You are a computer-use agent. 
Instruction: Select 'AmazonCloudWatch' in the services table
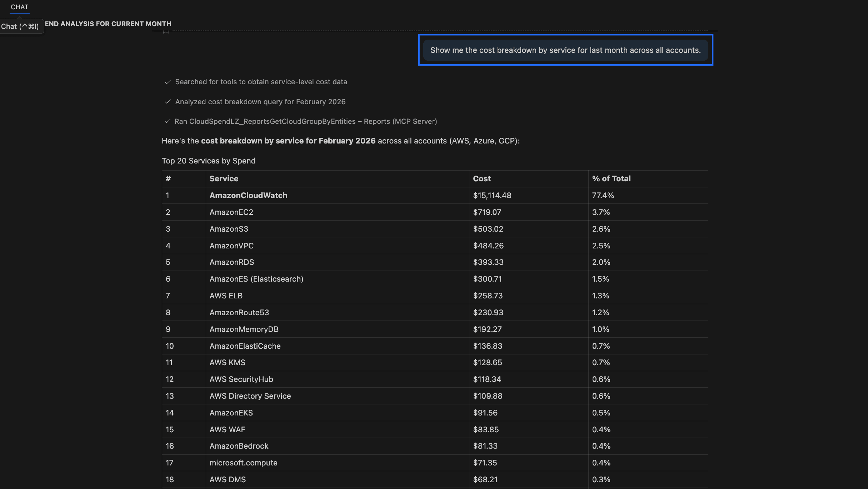pyautogui.click(x=248, y=195)
